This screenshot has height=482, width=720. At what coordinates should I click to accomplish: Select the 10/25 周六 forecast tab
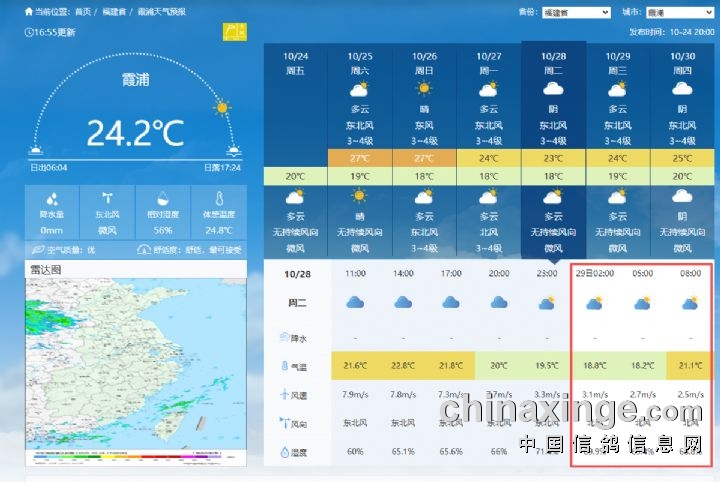[x=360, y=63]
